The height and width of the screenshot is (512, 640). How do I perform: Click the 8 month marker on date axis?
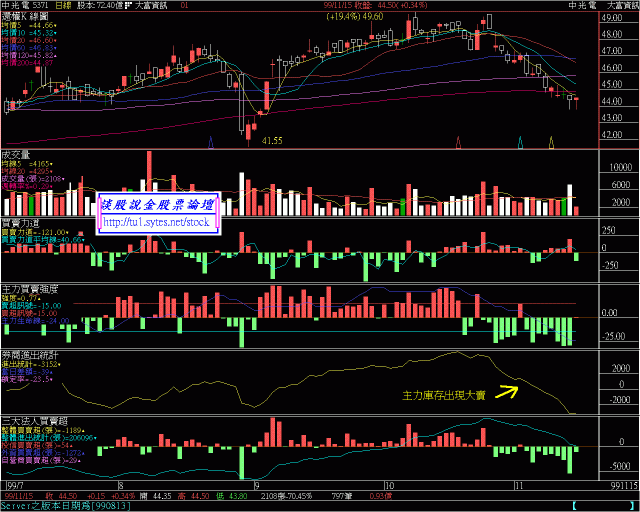pos(121,486)
